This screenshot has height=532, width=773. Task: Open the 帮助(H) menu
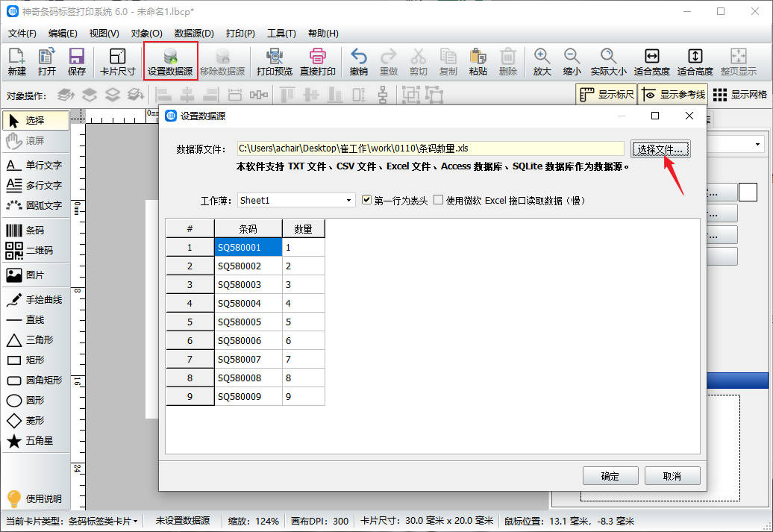pos(323,34)
